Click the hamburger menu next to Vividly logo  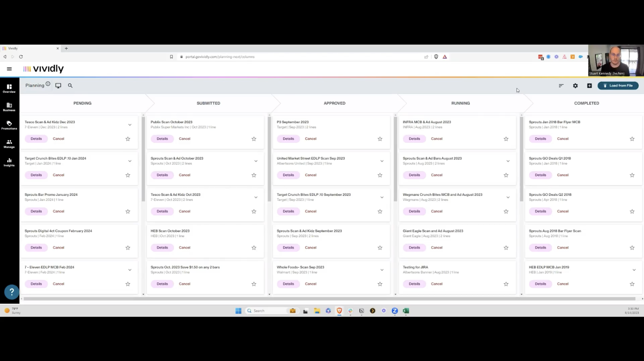9,69
